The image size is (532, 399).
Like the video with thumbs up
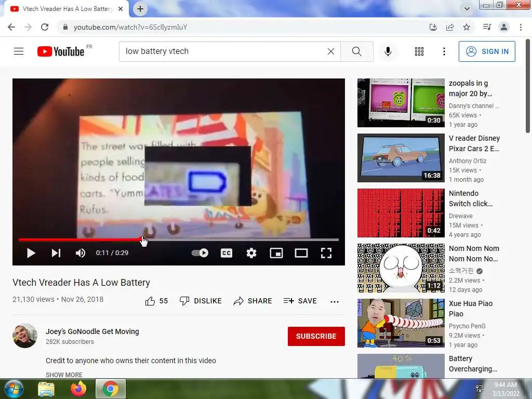[x=156, y=301]
